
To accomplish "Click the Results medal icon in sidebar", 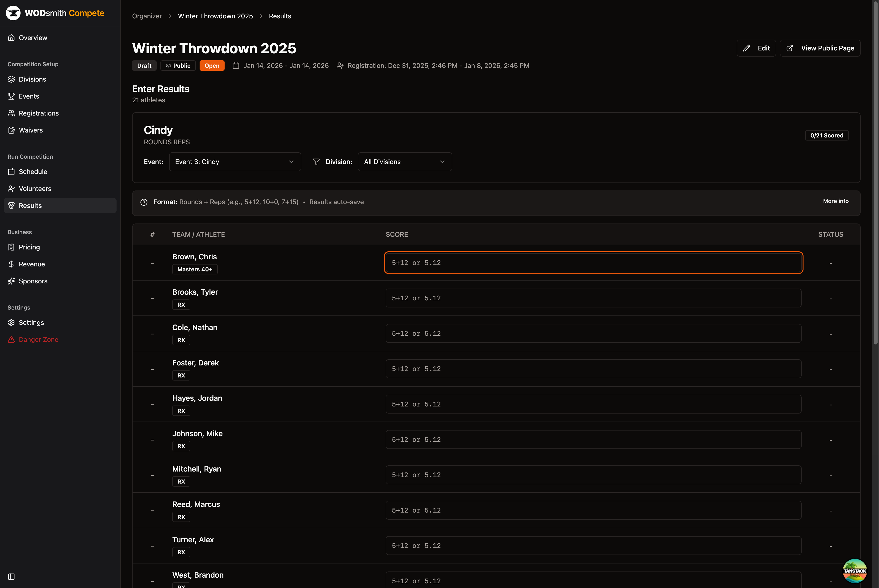I will [11, 206].
